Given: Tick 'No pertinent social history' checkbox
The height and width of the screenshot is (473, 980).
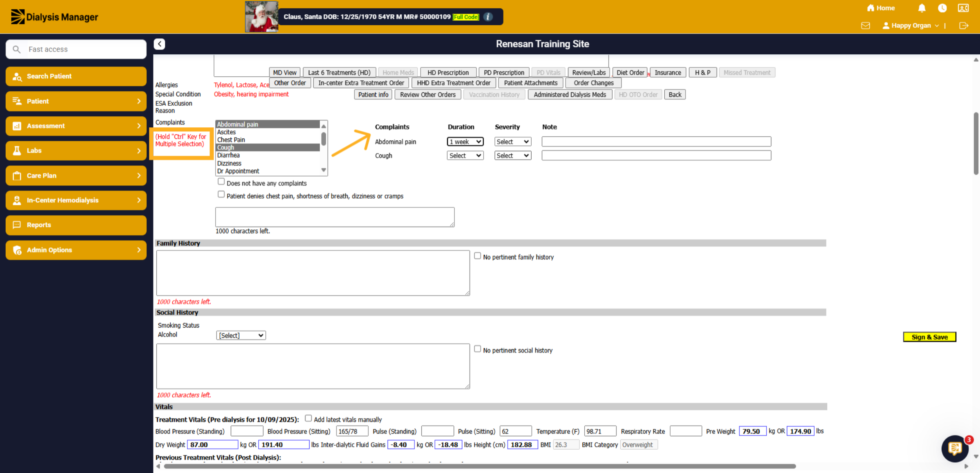Looking at the screenshot, I should [x=477, y=349].
